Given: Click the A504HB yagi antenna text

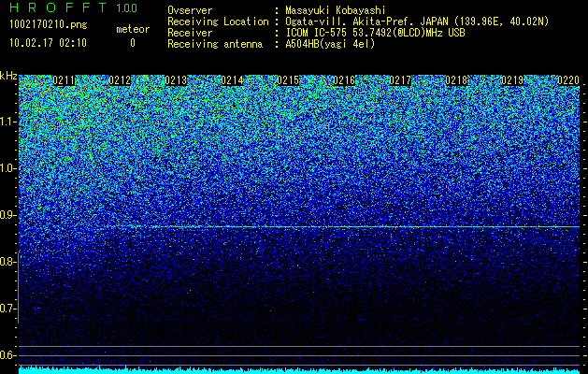Looking at the screenshot, I should click(330, 44).
